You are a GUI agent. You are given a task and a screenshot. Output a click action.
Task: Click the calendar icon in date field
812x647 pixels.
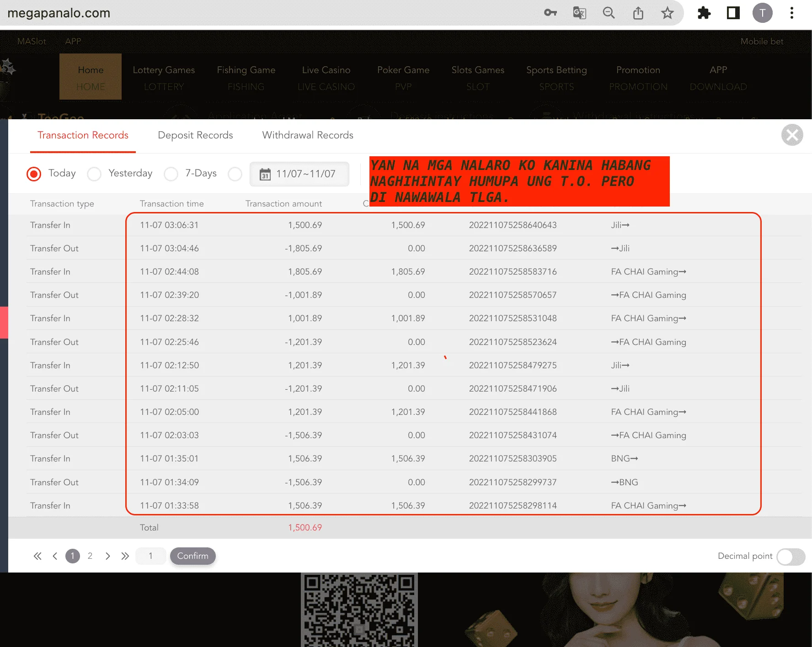[x=265, y=174]
